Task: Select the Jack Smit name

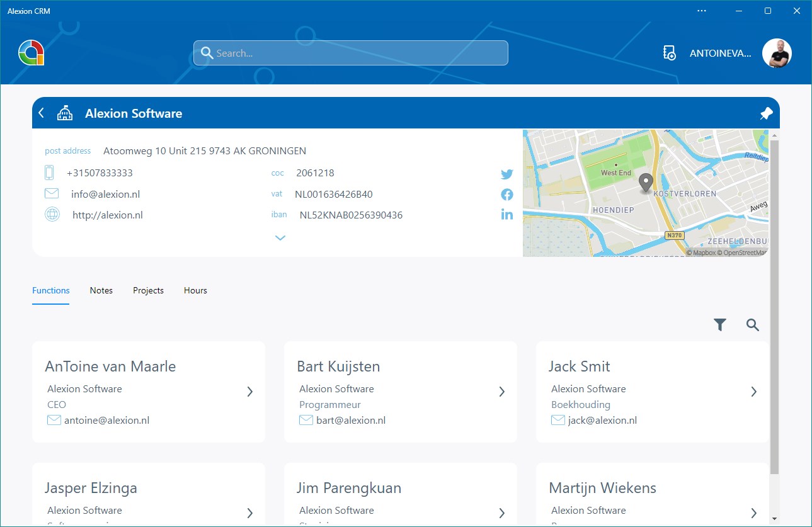Action: pyautogui.click(x=580, y=366)
